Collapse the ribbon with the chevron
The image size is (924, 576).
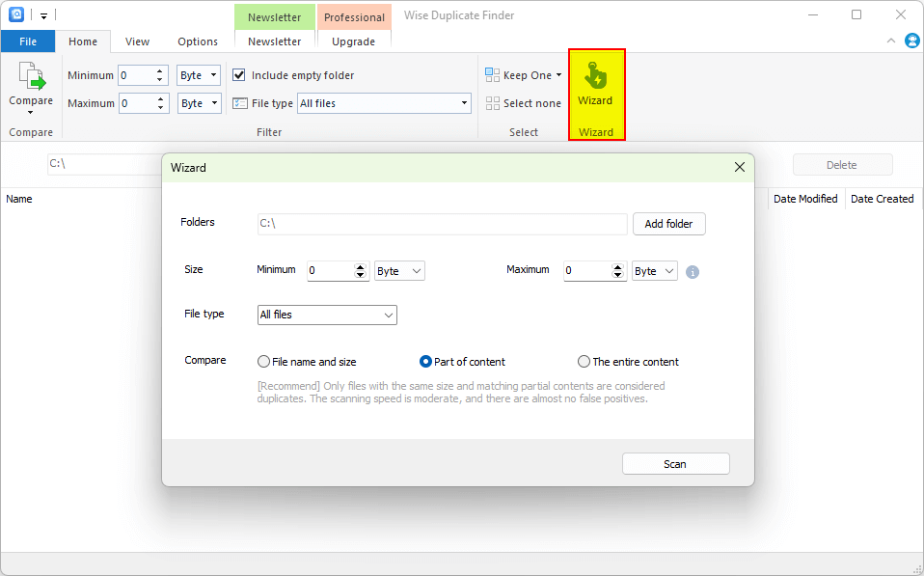pos(891,41)
